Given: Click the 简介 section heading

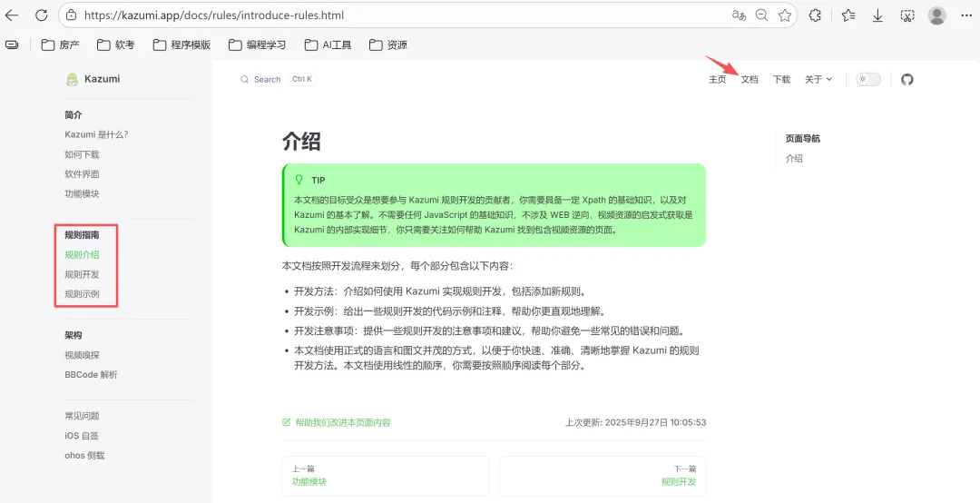Looking at the screenshot, I should point(73,114).
